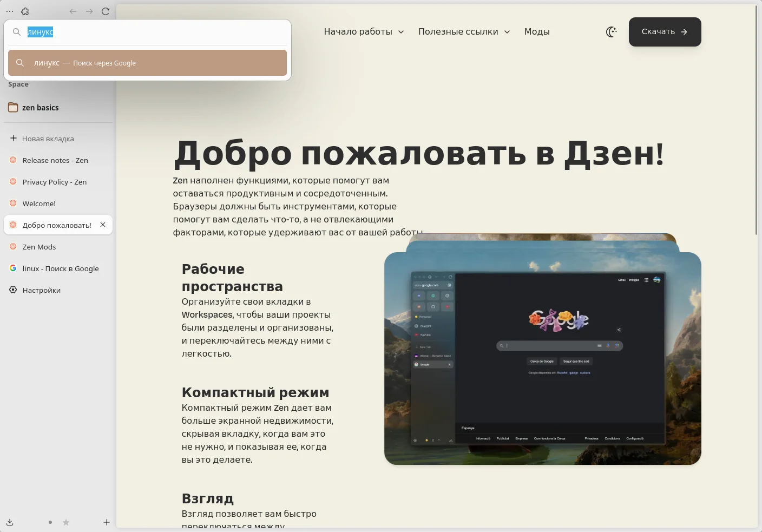Close the Добро пожаловать! tab
The height and width of the screenshot is (532, 762).
tap(103, 225)
